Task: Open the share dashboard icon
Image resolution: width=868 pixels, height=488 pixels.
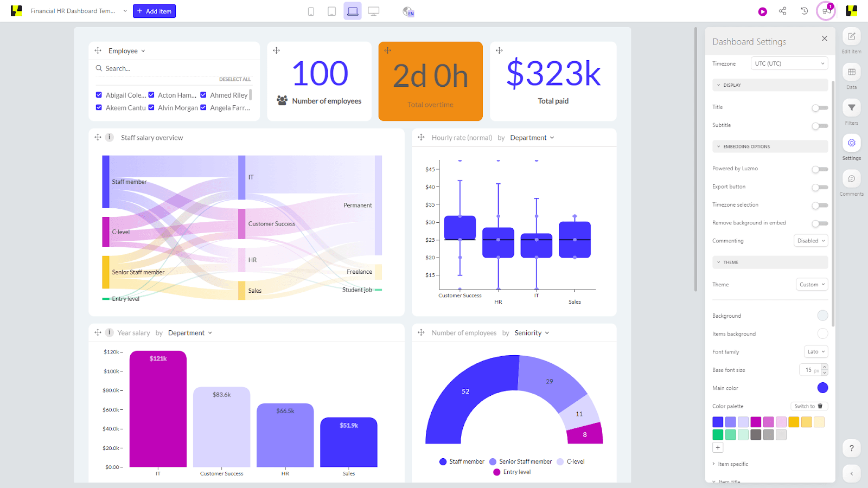Action: (782, 11)
